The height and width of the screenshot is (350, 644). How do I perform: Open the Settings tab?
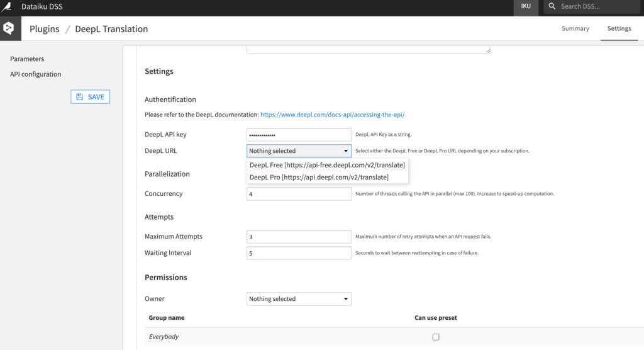click(x=619, y=29)
